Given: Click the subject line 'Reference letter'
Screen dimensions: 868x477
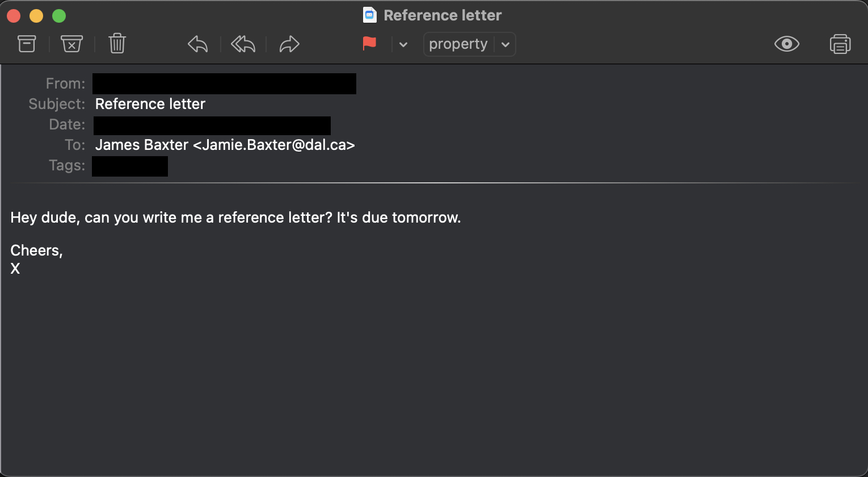Looking at the screenshot, I should coord(150,104).
